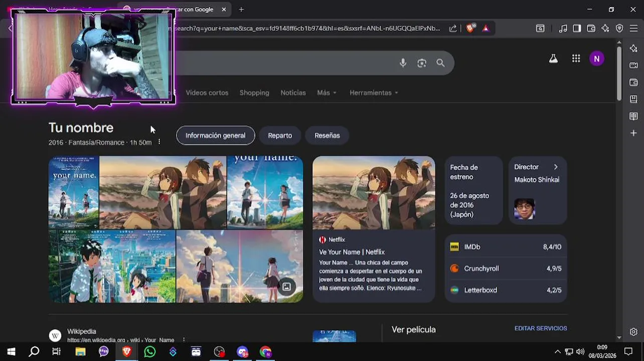644x361 pixels.
Task: Click the EDITAR SERVICIOS link
Action: 541,328
